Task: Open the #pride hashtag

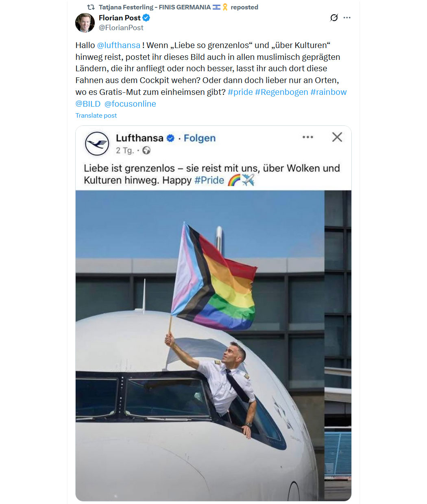Action: (x=240, y=92)
